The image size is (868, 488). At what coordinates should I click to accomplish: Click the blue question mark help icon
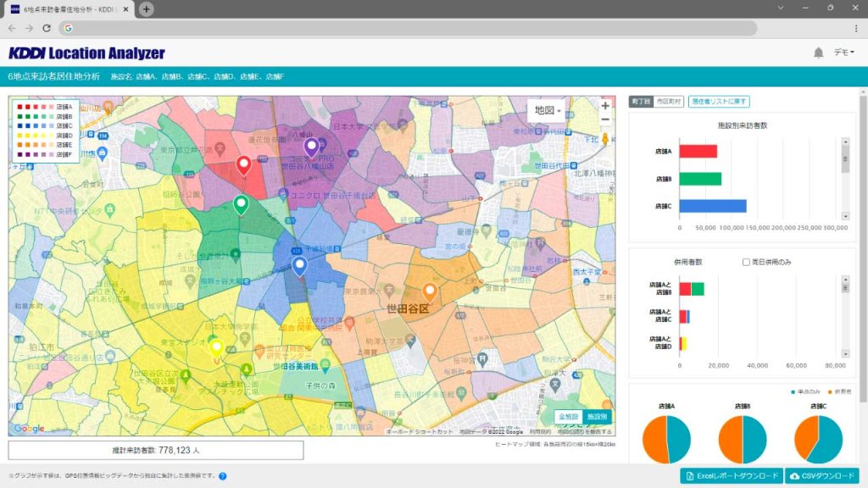click(222, 476)
